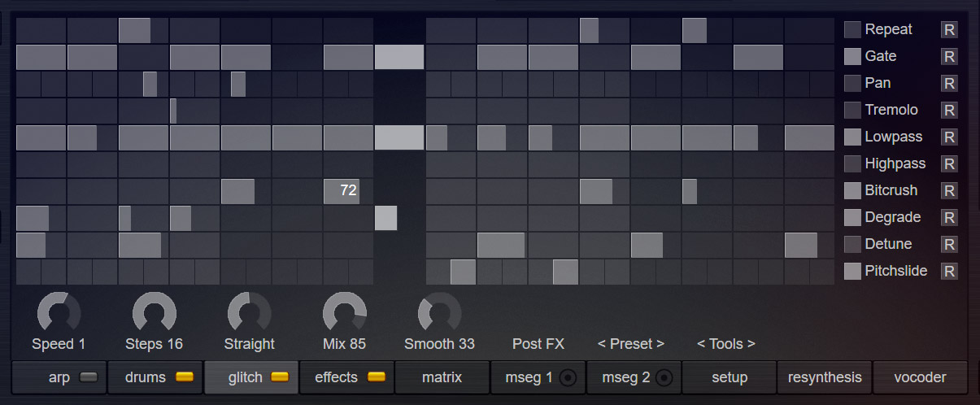
Task: Toggle the drums on/off LED switch
Action: (185, 377)
